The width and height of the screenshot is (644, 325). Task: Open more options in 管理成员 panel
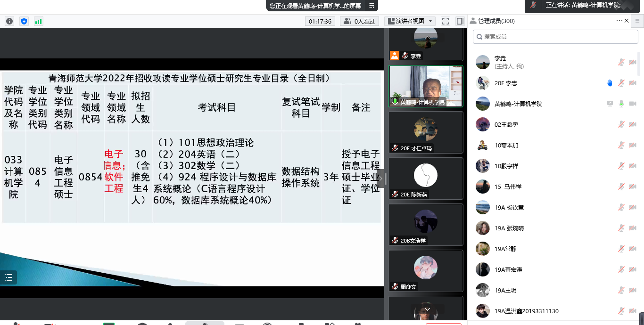[x=619, y=21]
